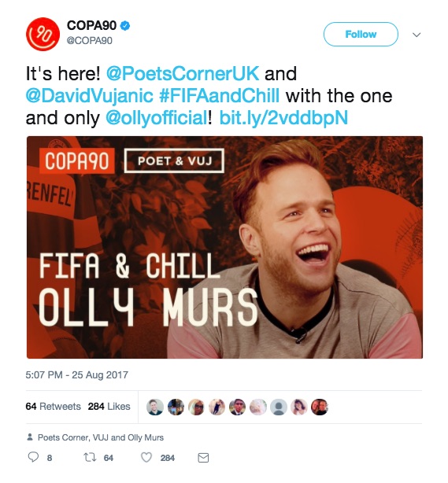448x483 pixels.
Task: Click the COPA90 profile avatar logo
Action: click(43, 34)
